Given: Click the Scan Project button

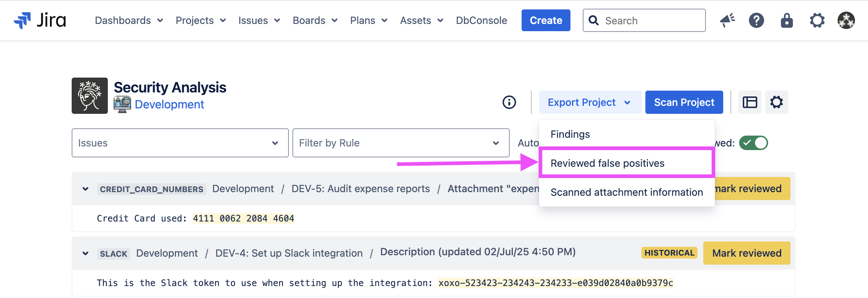Looking at the screenshot, I should [x=684, y=102].
